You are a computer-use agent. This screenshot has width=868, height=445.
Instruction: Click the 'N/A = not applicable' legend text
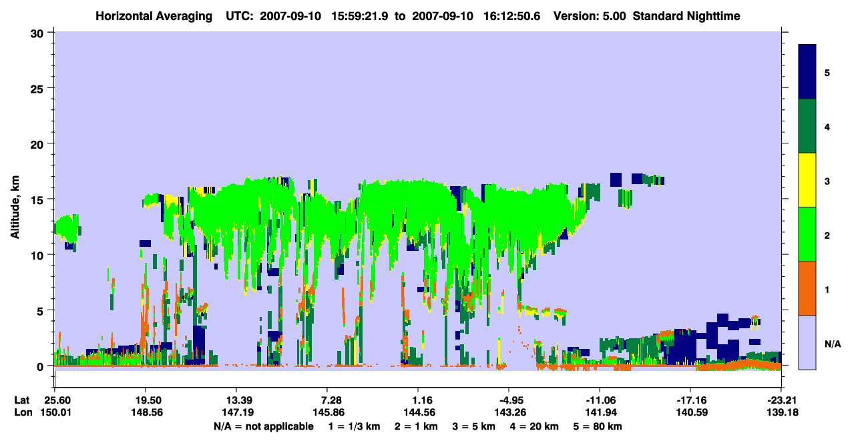coord(263,426)
